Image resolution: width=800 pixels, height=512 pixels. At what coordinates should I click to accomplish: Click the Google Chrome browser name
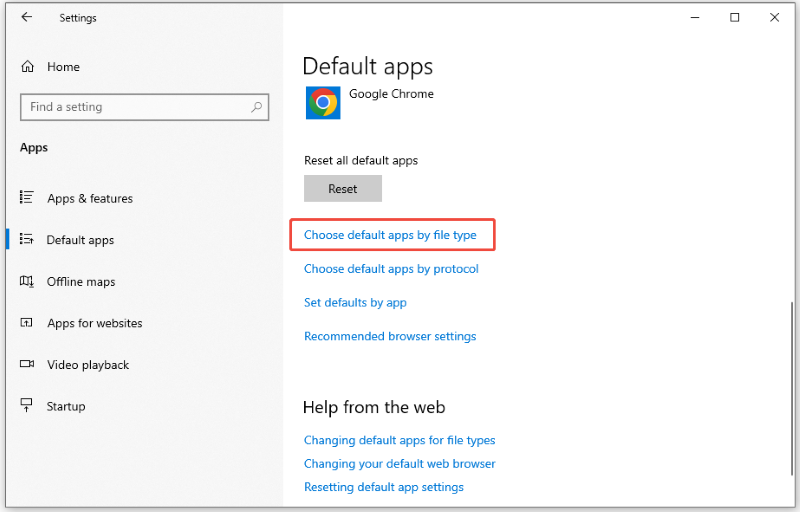391,94
